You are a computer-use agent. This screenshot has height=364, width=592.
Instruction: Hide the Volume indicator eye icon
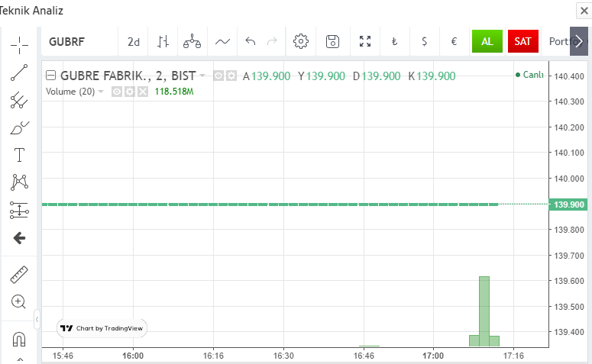point(117,92)
